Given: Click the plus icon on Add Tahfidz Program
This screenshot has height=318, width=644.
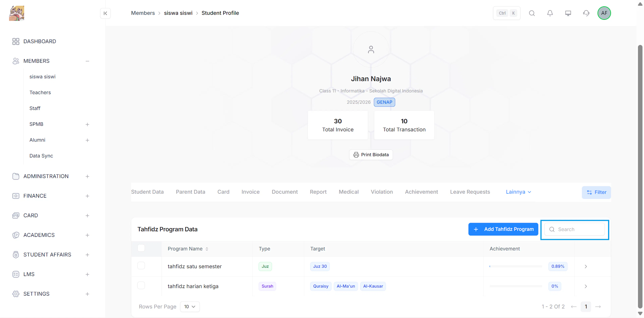Looking at the screenshot, I should click(476, 229).
